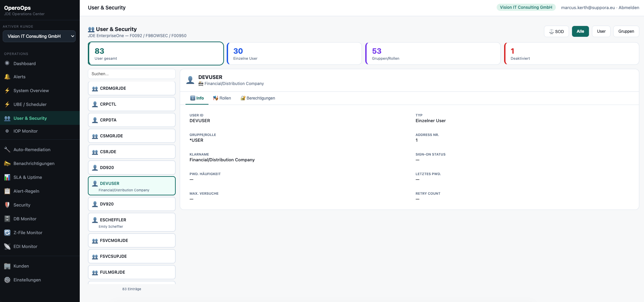
Task: Toggle the Alle filter button
Action: 580,31
